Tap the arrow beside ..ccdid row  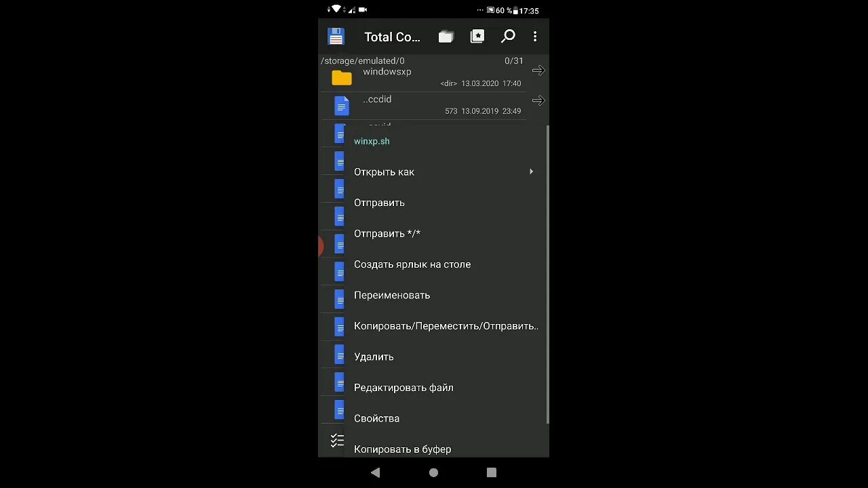(x=538, y=100)
